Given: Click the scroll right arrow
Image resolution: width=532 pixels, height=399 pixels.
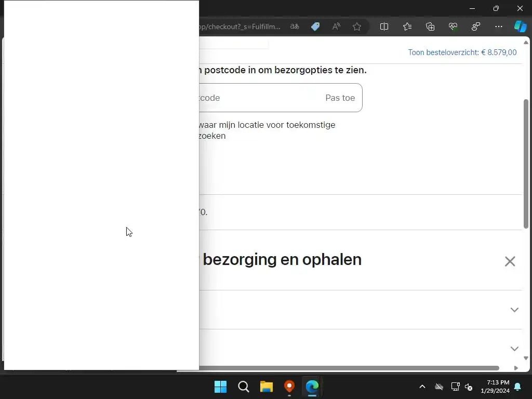Looking at the screenshot, I should 516,368.
